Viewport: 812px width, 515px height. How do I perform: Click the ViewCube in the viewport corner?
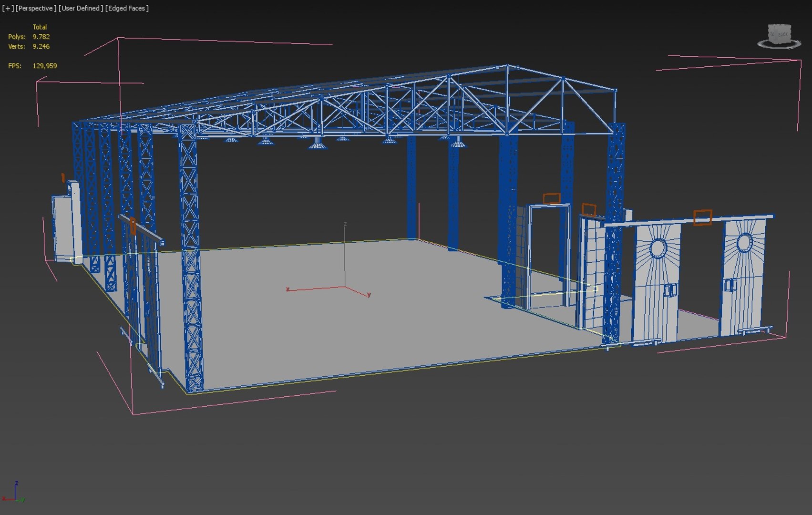(780, 34)
